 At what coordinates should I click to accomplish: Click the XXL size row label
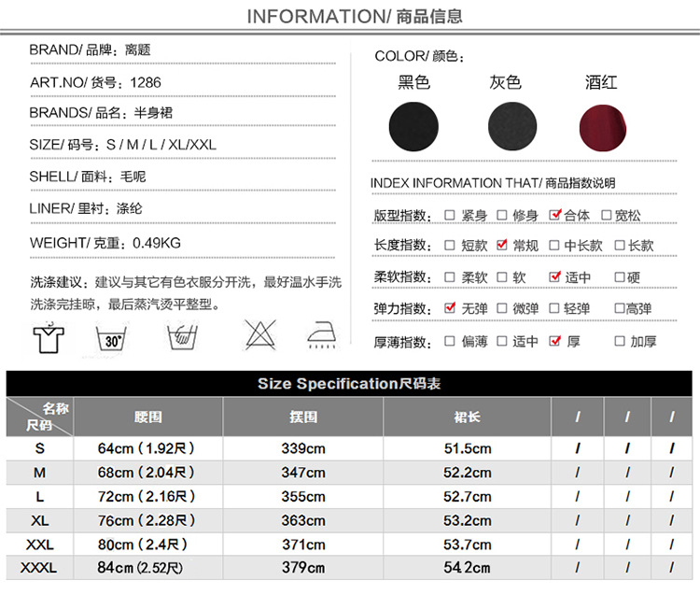click(x=40, y=545)
